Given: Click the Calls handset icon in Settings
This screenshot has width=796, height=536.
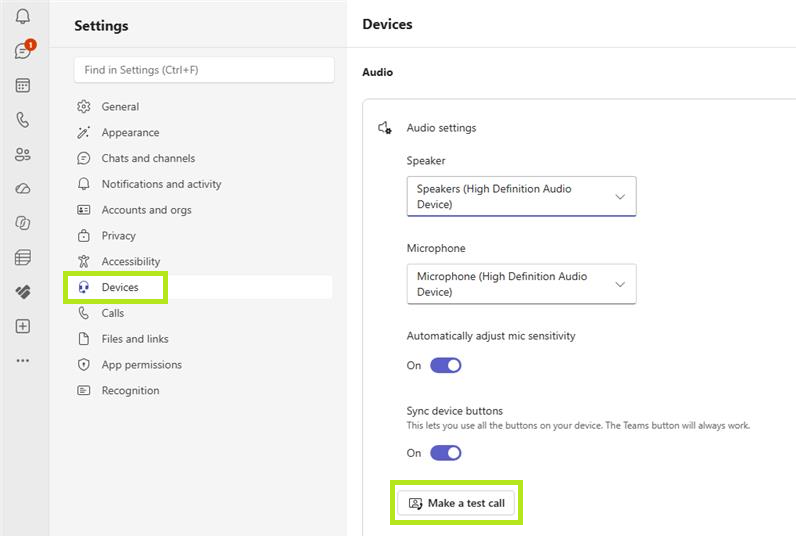Looking at the screenshot, I should (x=84, y=313).
